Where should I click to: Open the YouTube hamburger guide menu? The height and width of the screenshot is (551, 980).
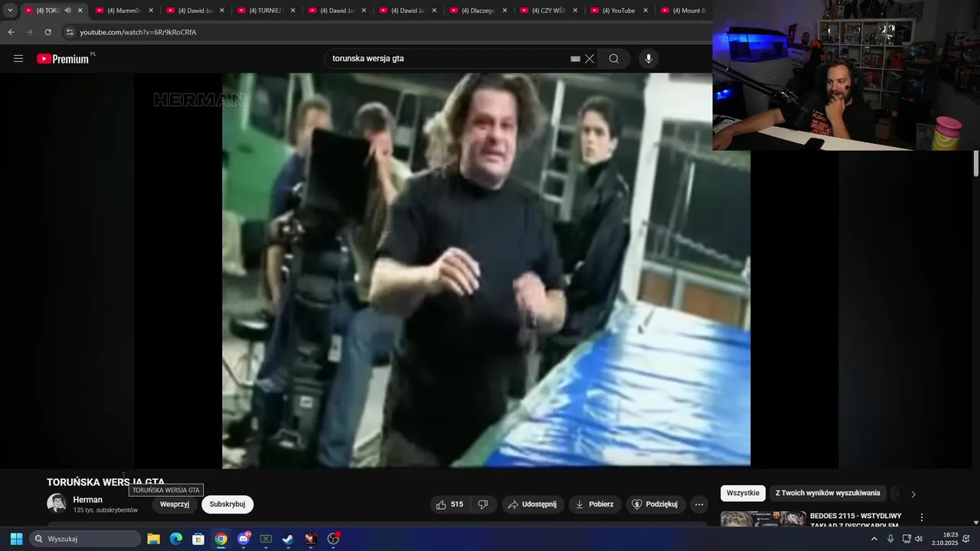18,59
